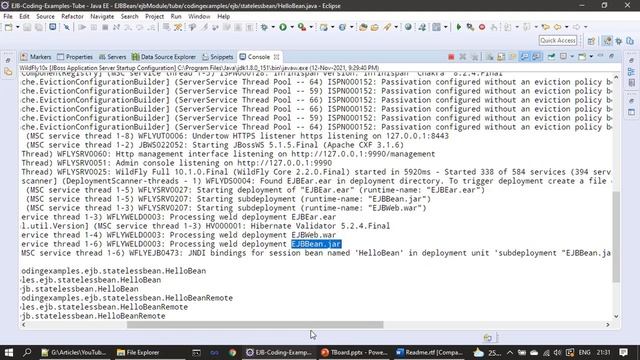Screen dimensions: 640x360
Task: Click the Quick Access search field
Action: pyautogui.click(x=558, y=40)
